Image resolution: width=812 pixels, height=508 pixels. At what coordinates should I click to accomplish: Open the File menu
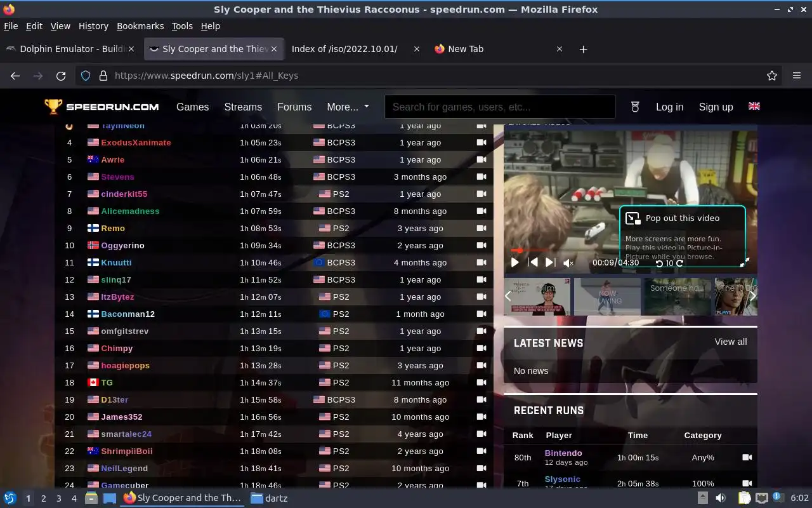pyautogui.click(x=11, y=26)
